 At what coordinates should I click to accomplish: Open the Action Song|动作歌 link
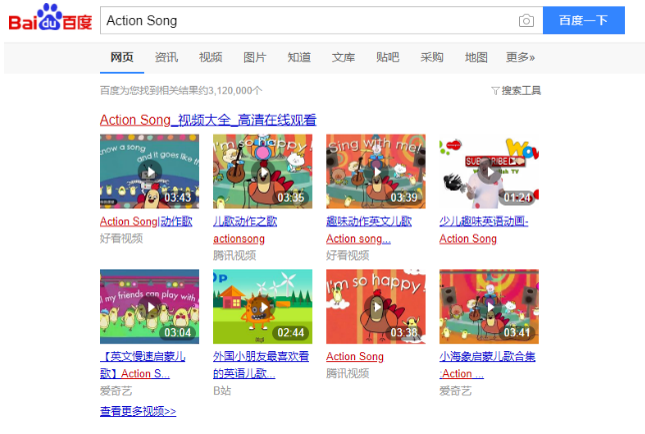coord(146,222)
